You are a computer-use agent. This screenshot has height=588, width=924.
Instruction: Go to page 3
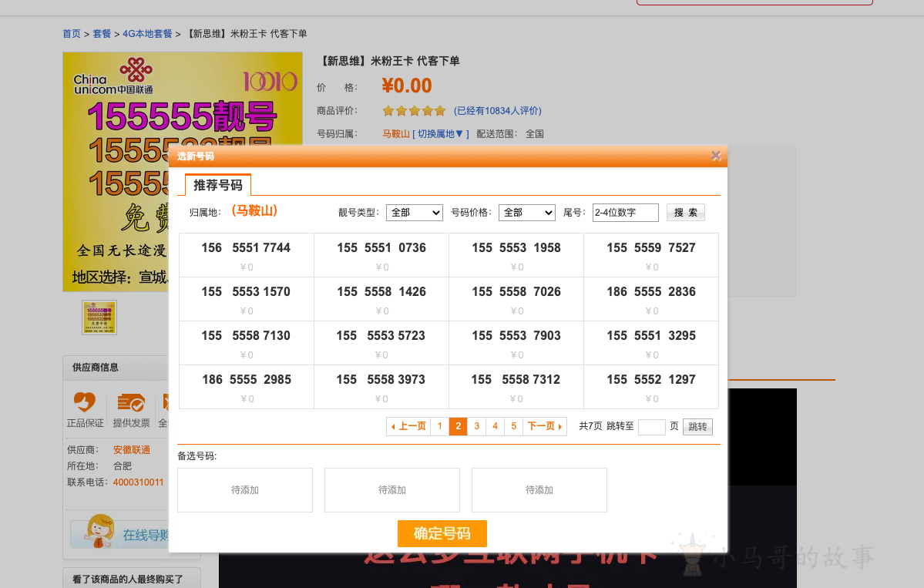[x=477, y=426]
